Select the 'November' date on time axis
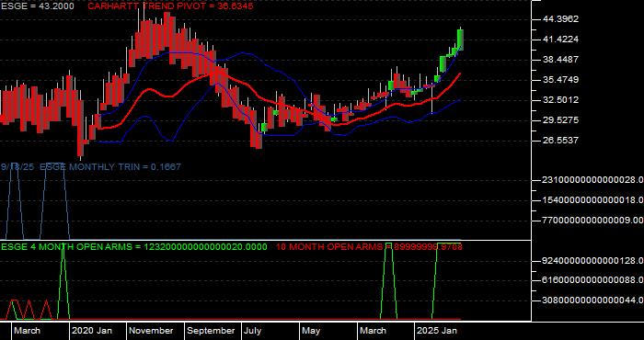The image size is (644, 340). point(152,331)
